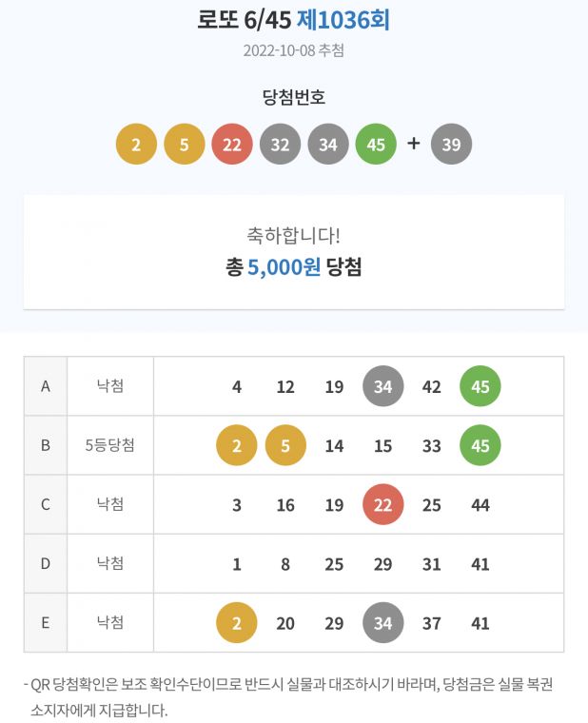588x723 pixels.
Task: Click the green winning ball number 45 at top
Action: coord(376,145)
